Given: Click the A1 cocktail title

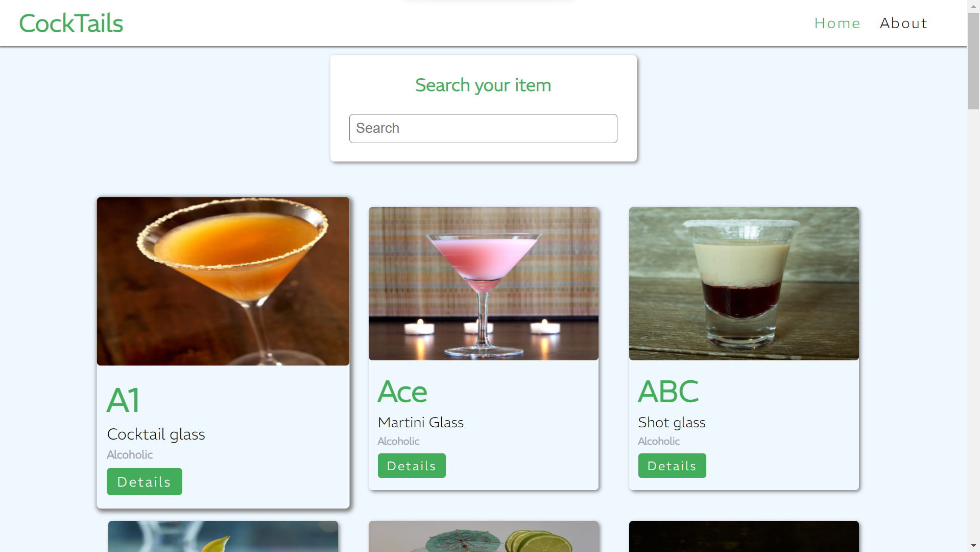Looking at the screenshot, I should [x=123, y=400].
